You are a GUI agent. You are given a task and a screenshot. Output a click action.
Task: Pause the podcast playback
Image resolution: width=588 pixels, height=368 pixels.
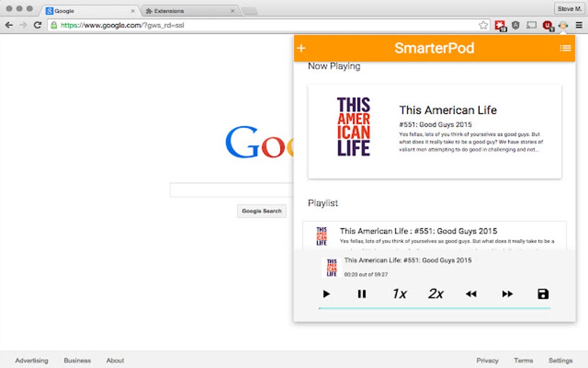[361, 294]
